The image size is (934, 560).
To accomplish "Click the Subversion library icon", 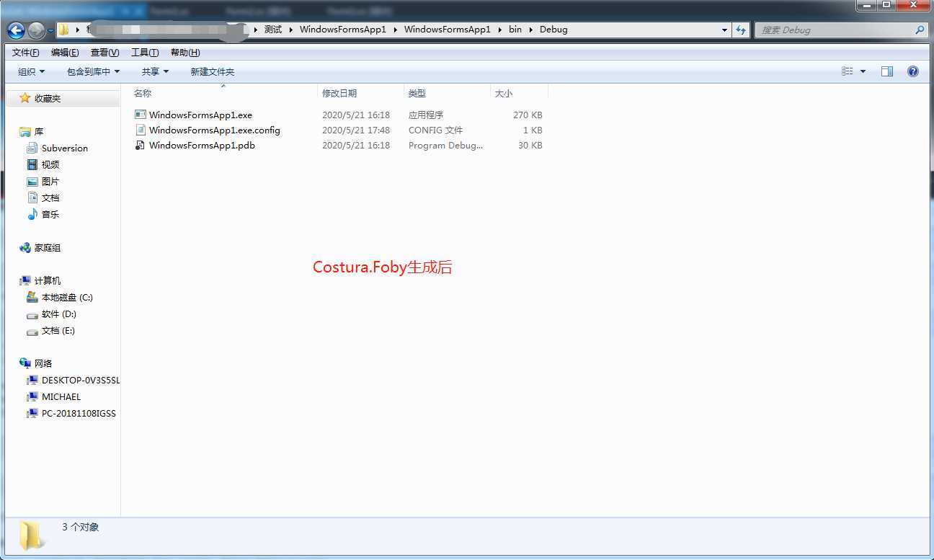I will point(32,148).
